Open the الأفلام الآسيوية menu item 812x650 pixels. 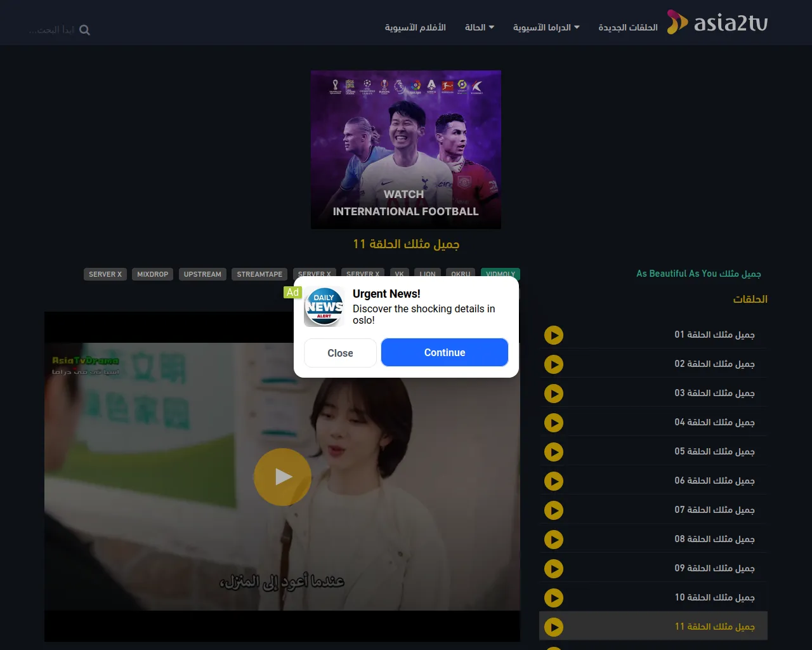click(415, 27)
